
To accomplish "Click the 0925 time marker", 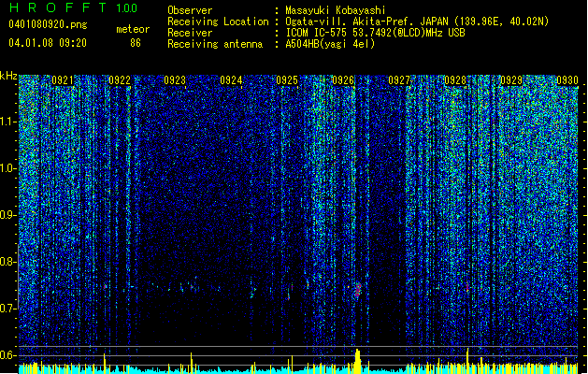I will (287, 80).
